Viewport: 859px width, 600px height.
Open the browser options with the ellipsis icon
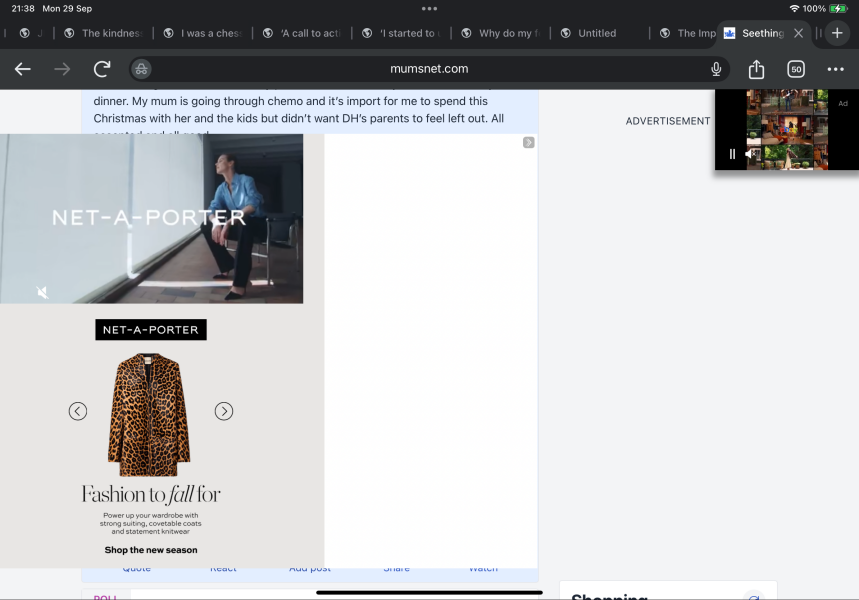click(x=836, y=69)
